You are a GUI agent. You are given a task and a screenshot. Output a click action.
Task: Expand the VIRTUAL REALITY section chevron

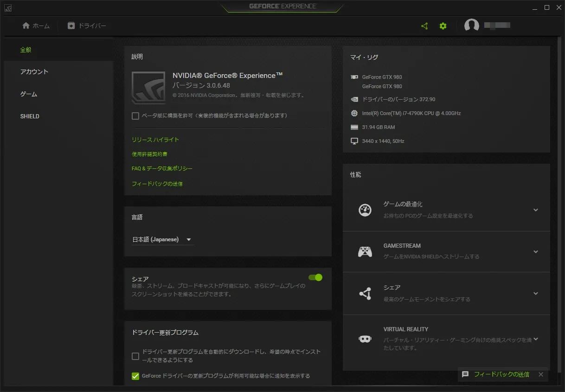[536, 339]
